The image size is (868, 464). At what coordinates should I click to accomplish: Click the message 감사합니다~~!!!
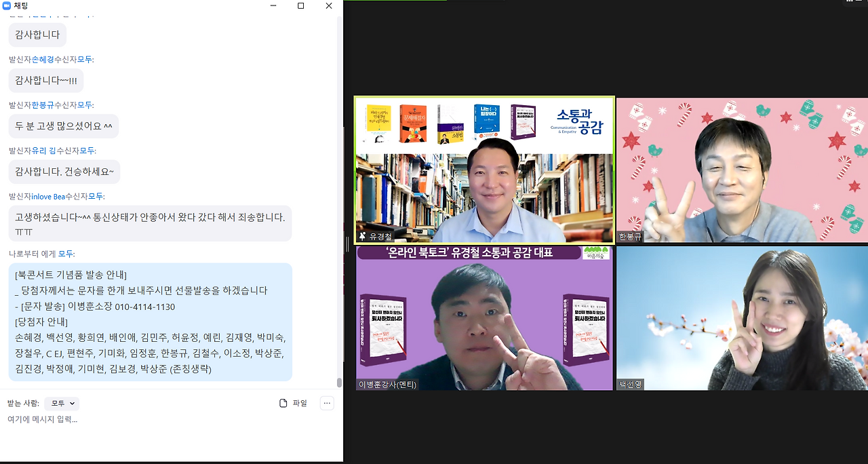[x=46, y=80]
